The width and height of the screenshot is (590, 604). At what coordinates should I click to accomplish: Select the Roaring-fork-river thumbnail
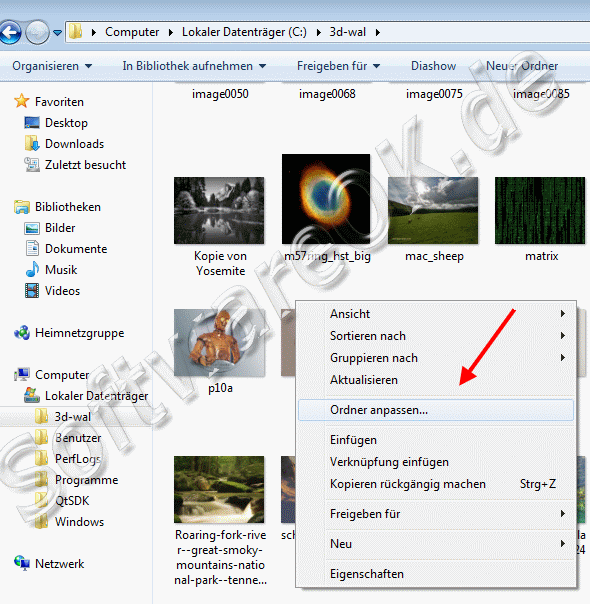point(219,489)
